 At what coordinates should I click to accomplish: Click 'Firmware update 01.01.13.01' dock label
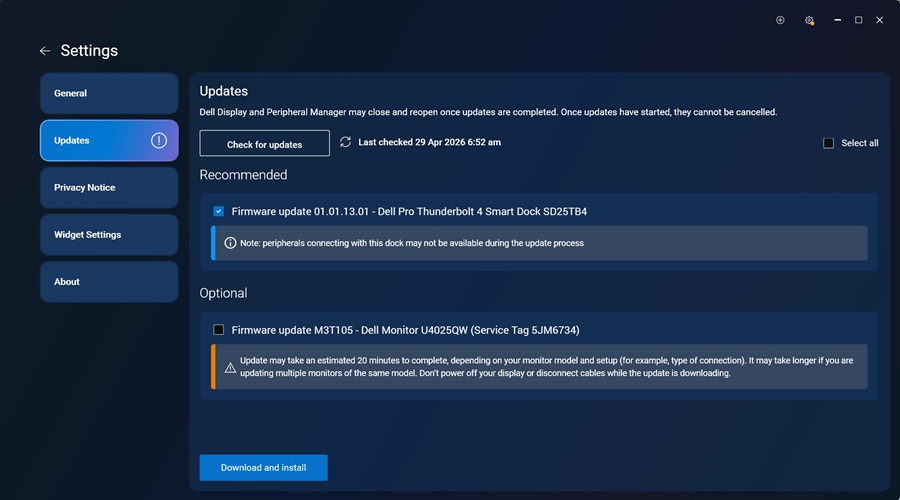tap(409, 211)
